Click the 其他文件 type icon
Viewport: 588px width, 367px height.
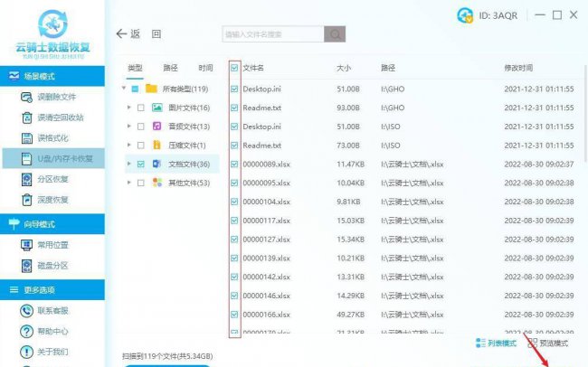coord(157,183)
